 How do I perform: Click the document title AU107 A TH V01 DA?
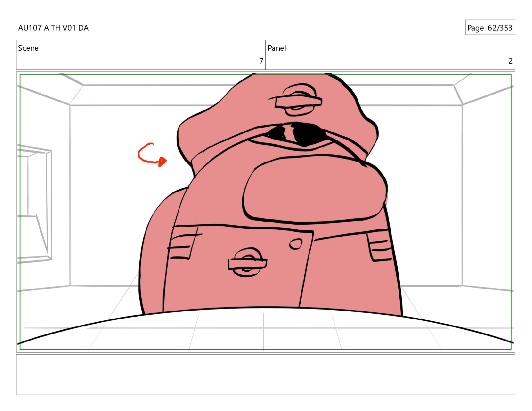(53, 28)
